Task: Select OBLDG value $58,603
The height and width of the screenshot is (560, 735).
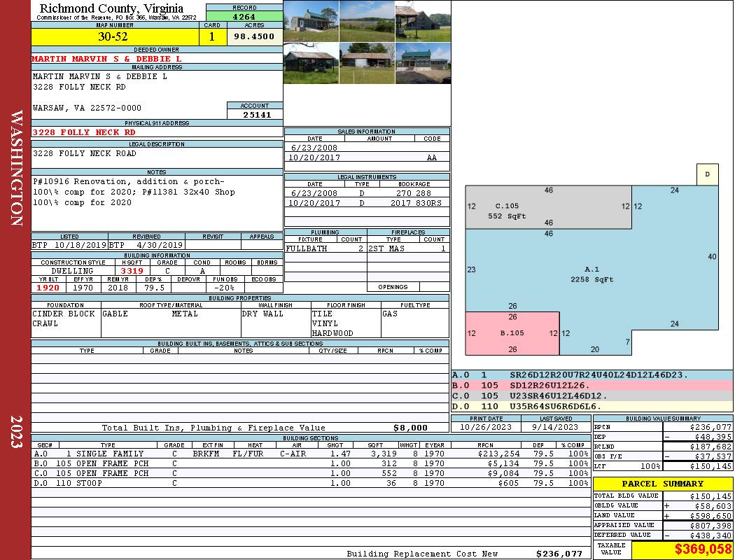Action: 713,506
